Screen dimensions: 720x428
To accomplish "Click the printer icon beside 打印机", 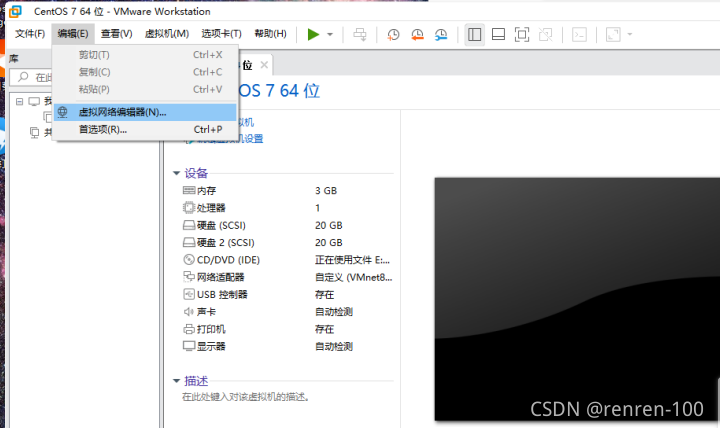I will pyautogui.click(x=189, y=329).
